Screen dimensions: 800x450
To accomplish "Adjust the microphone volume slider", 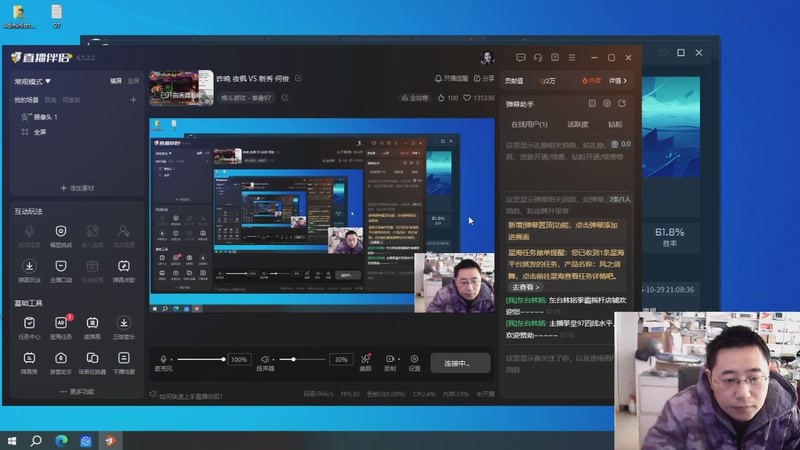I will pos(200,359).
